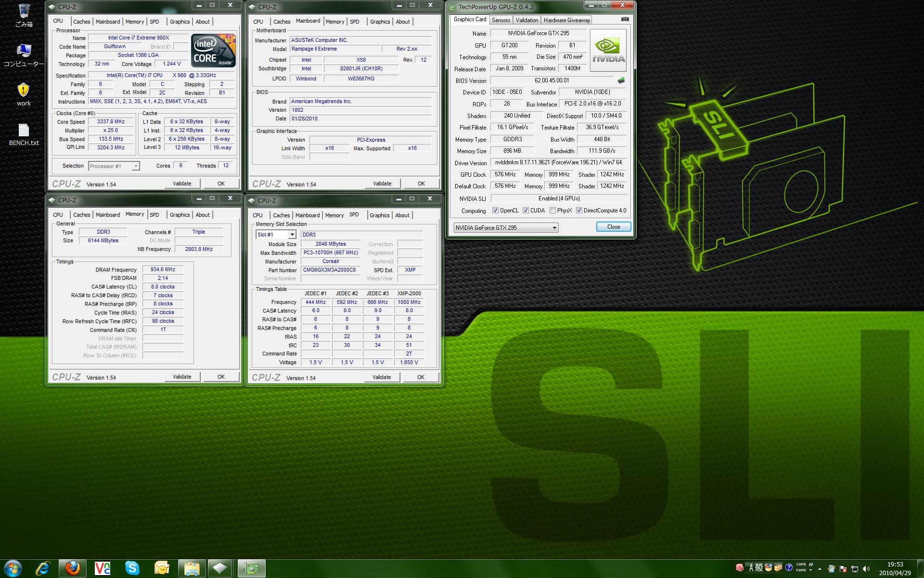Open Firefox from the taskbar

click(73, 568)
